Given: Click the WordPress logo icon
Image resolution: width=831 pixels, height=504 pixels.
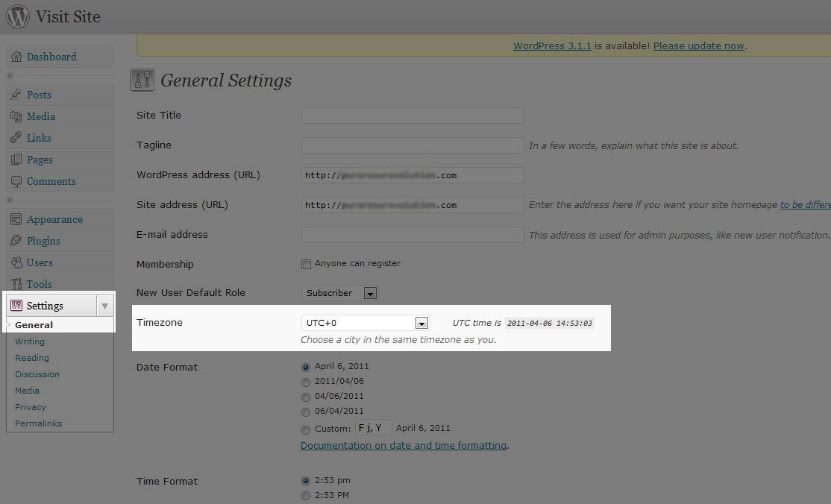Looking at the screenshot, I should click(18, 16).
